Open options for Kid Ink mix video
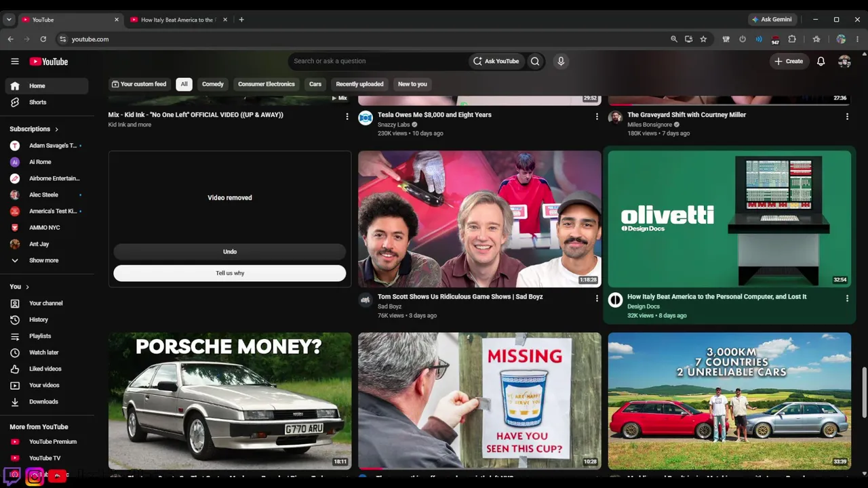The height and width of the screenshot is (488, 868). click(x=347, y=117)
